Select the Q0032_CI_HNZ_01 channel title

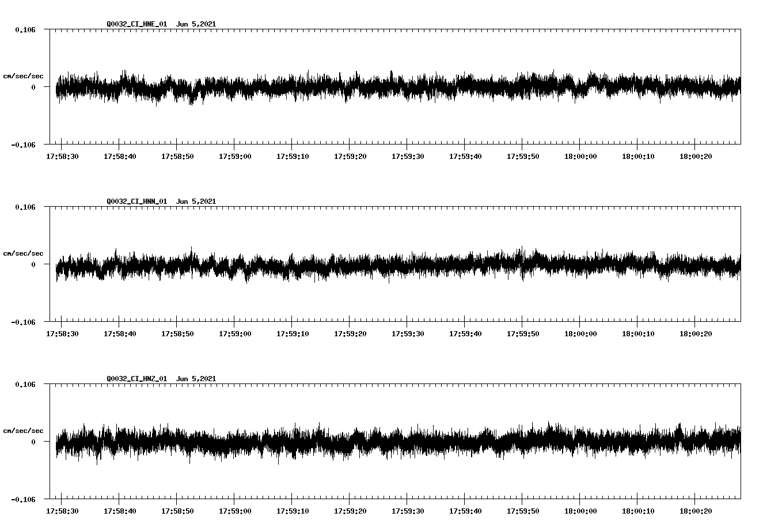(x=136, y=379)
